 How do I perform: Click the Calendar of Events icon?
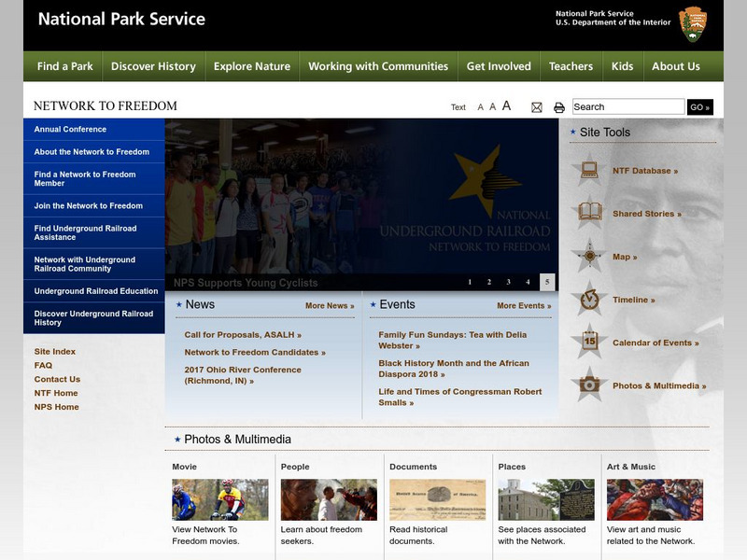click(589, 342)
